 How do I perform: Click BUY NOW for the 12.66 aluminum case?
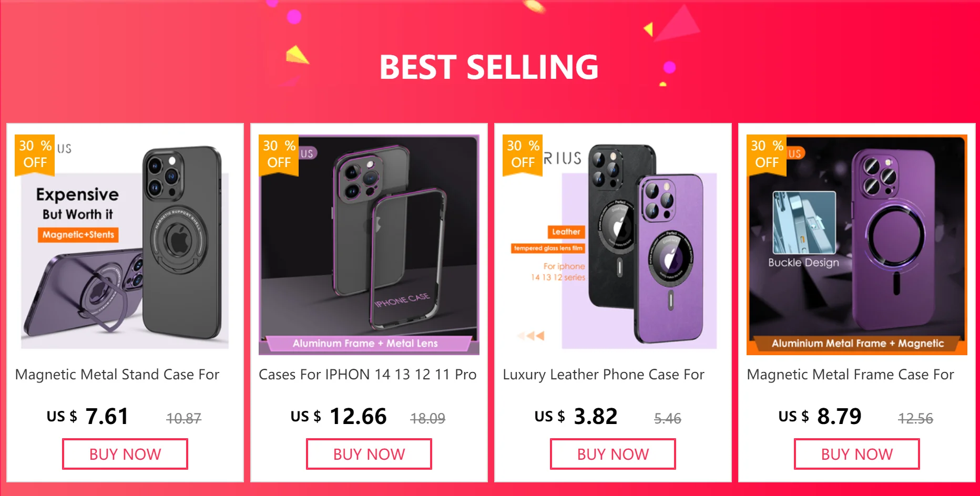click(369, 454)
